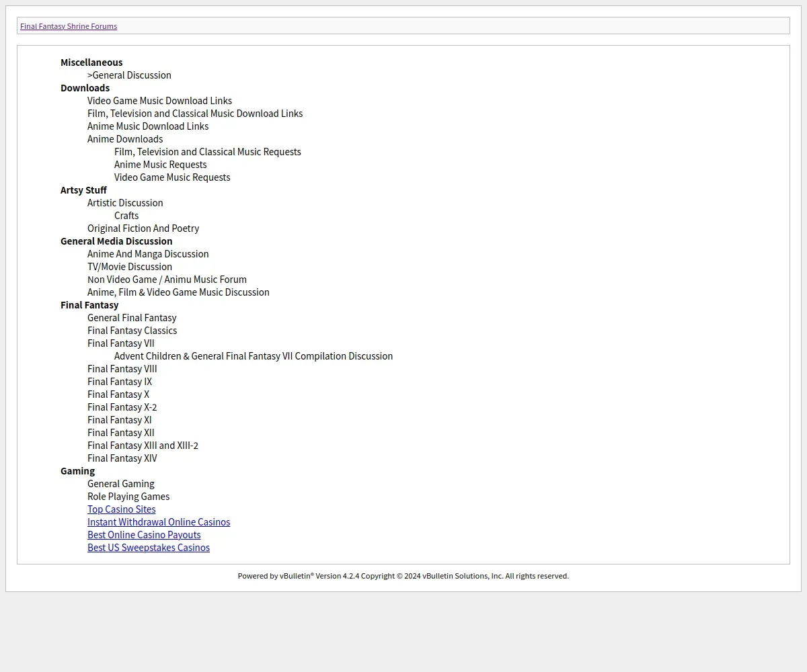
Task: Click Video Game Music Download Links
Action: pyautogui.click(x=159, y=101)
